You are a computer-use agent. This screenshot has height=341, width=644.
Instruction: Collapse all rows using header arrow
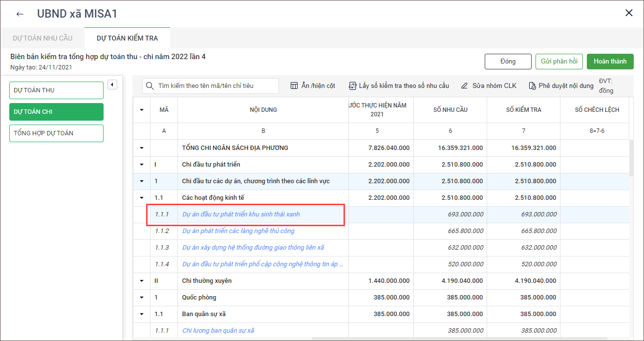click(142, 110)
